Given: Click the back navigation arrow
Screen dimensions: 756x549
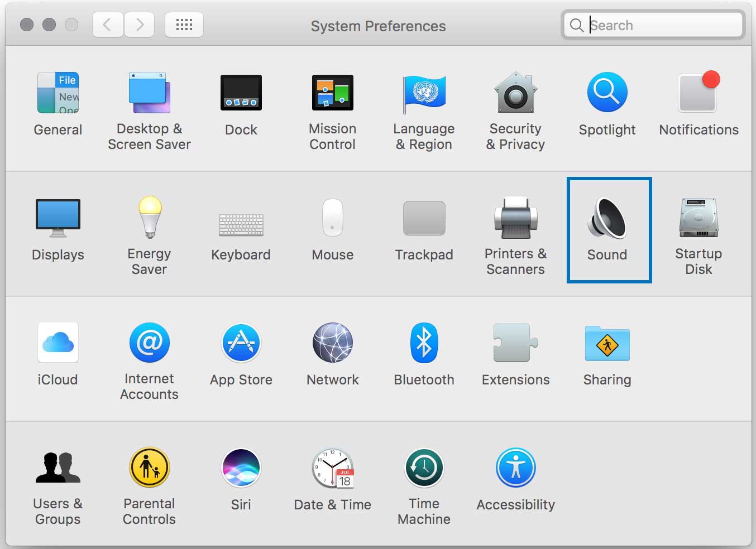Looking at the screenshot, I should tap(107, 25).
